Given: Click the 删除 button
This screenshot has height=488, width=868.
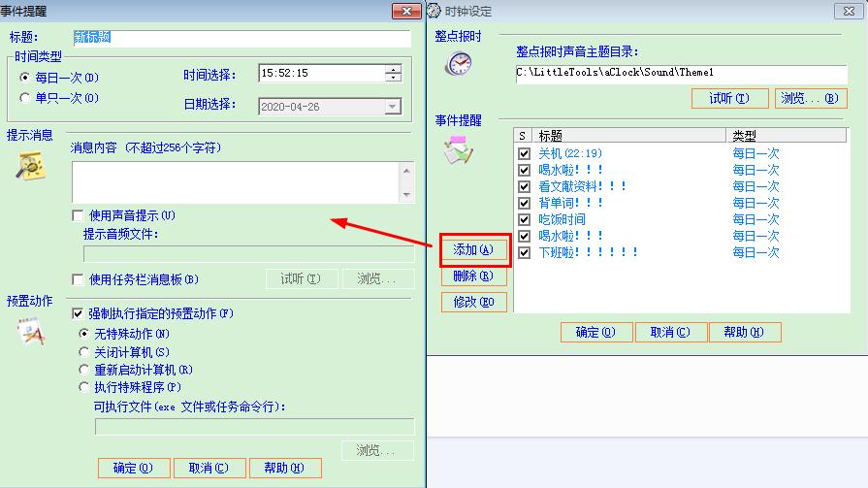Looking at the screenshot, I should (473, 277).
